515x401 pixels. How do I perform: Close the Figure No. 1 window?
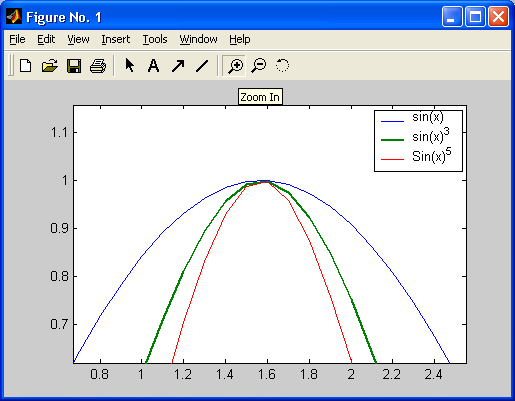click(x=498, y=16)
